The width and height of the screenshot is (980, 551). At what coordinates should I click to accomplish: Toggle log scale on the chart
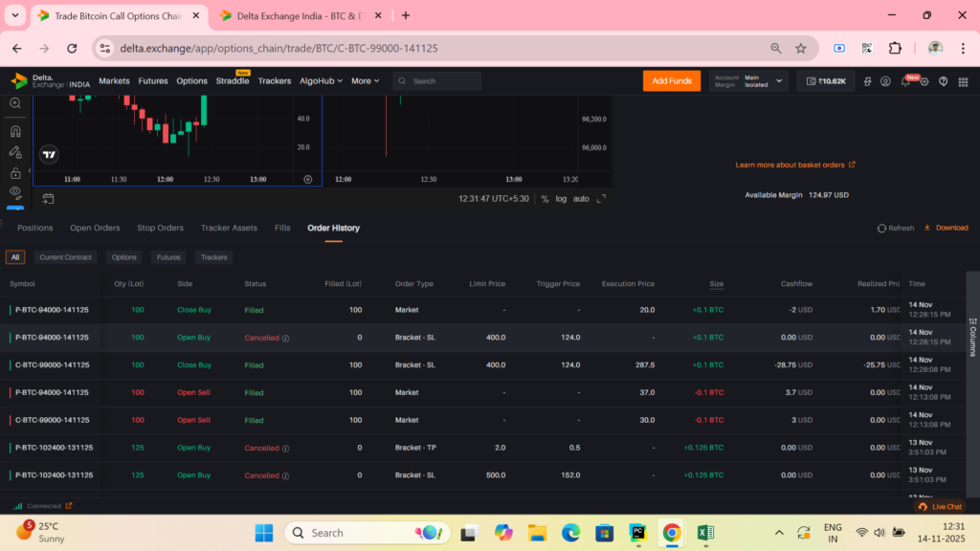(561, 199)
